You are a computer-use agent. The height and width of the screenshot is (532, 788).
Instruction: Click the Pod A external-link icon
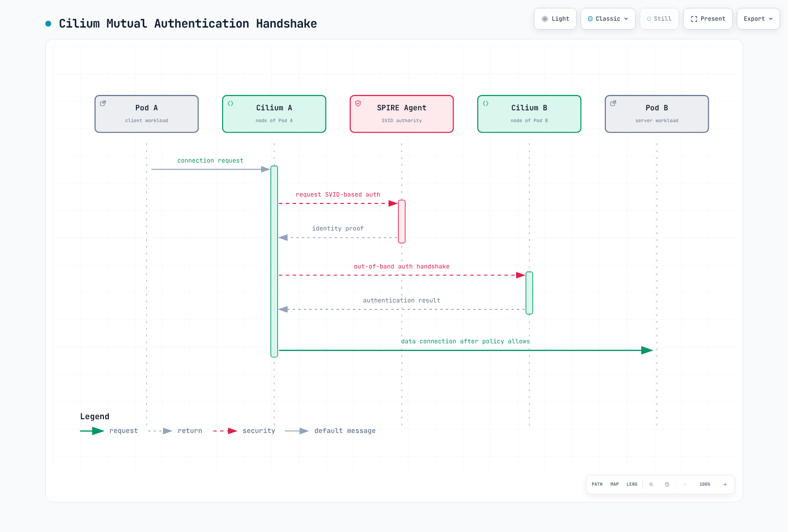[103, 103]
